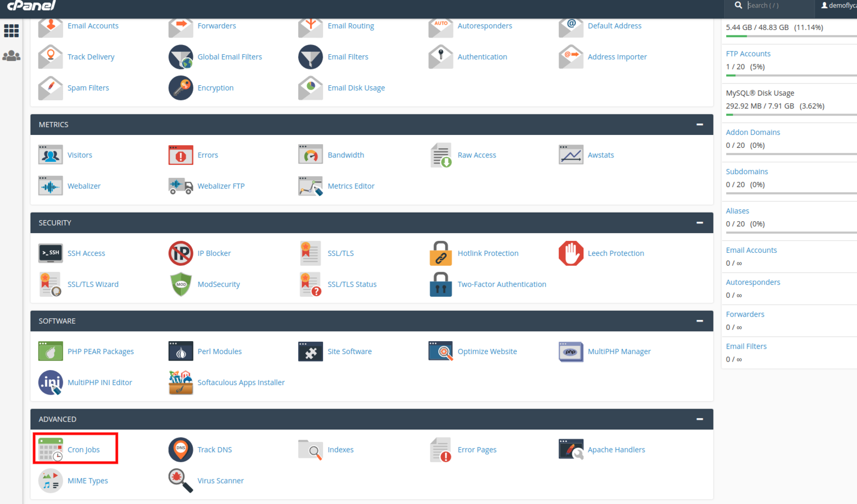Click the Global Email Filters icon

point(181,57)
